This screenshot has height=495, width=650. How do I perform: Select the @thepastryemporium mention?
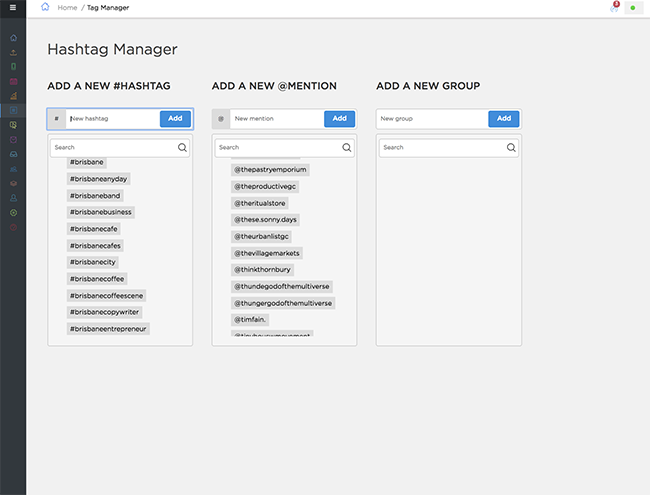click(270, 170)
